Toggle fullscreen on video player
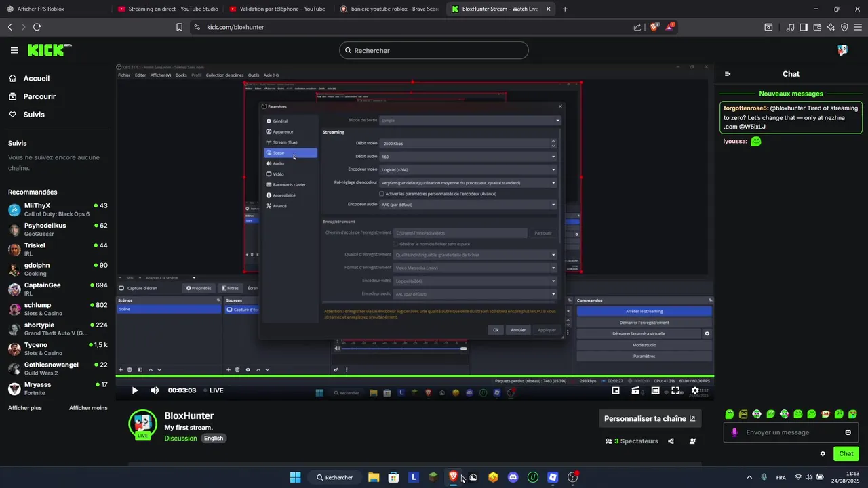 (675, 390)
